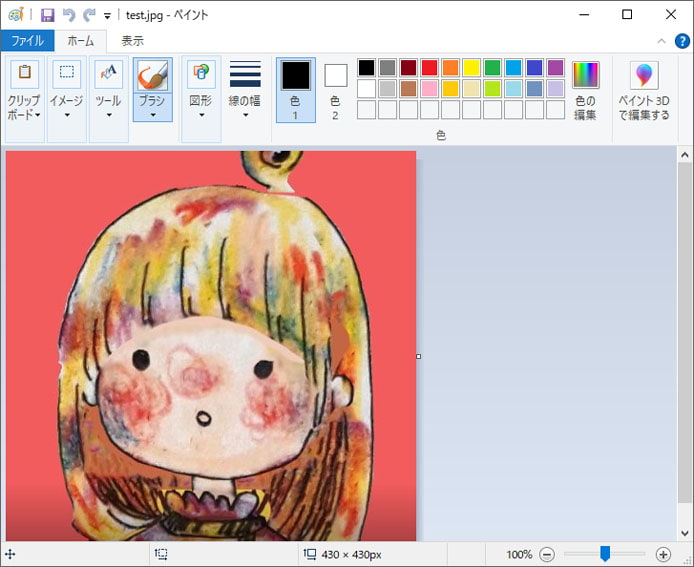Screen dimensions: 694x567
Task: Click the Redo arrow in quick access
Action: [x=89, y=15]
